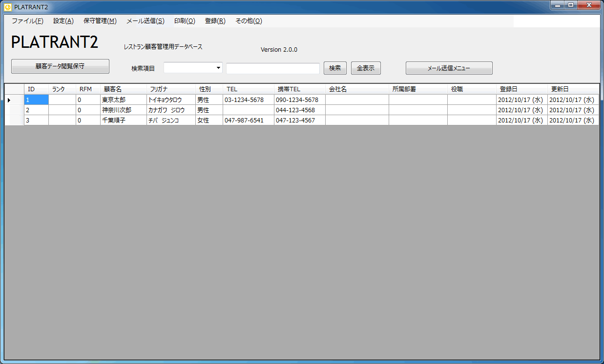Click the 登録日 column header
604x364 pixels.
(x=522, y=89)
